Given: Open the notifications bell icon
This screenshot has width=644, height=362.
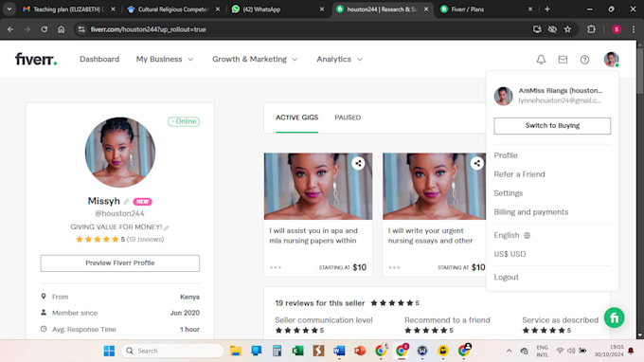Looking at the screenshot, I should (x=541, y=60).
